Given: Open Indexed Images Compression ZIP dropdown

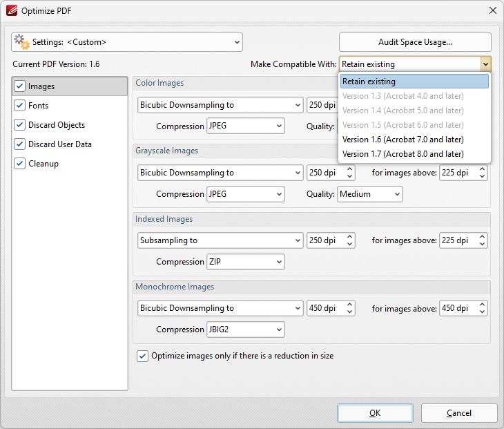Looking at the screenshot, I should click(x=246, y=262).
